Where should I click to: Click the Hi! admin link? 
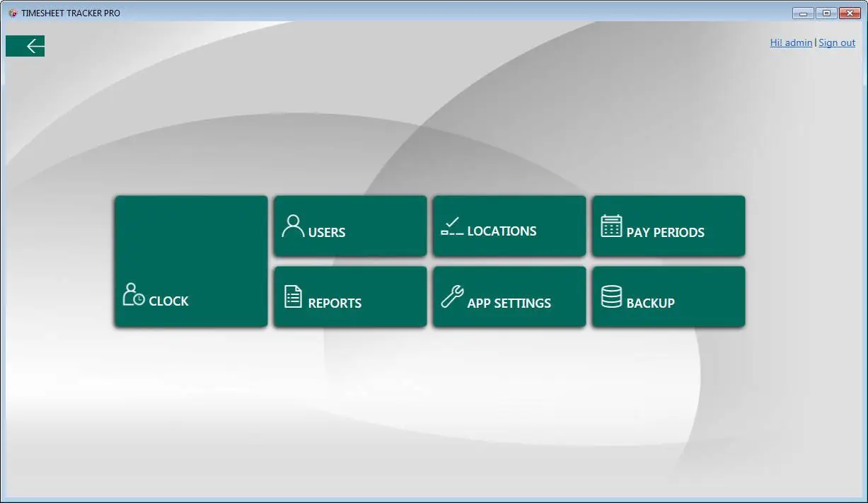(x=790, y=42)
